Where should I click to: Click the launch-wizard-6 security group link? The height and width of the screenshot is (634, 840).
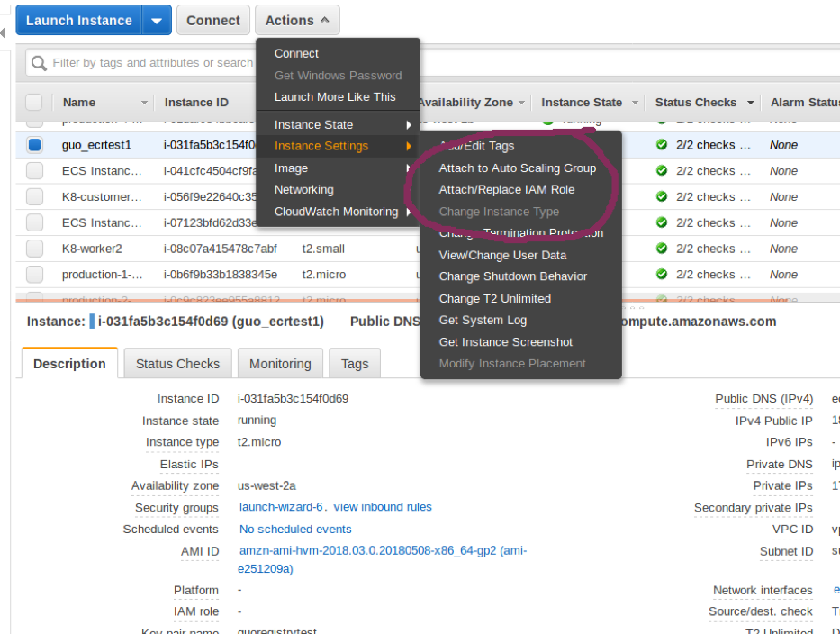[282, 507]
